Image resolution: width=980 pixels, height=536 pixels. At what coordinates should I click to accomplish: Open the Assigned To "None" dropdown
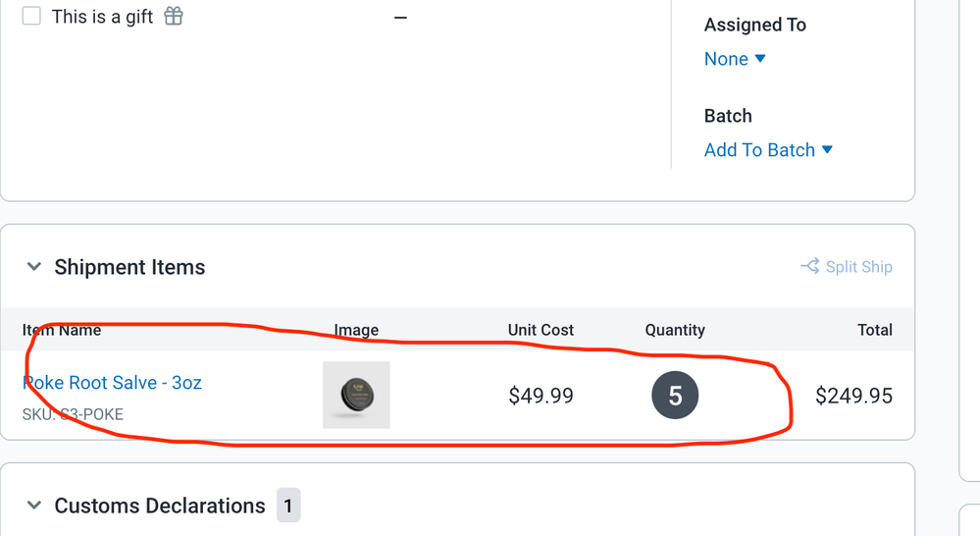coord(735,59)
